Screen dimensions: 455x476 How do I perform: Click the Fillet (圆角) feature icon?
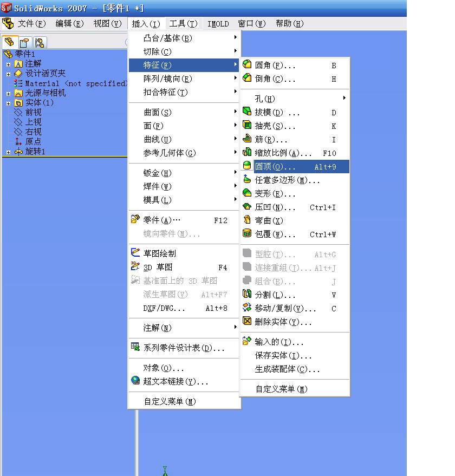click(x=247, y=64)
